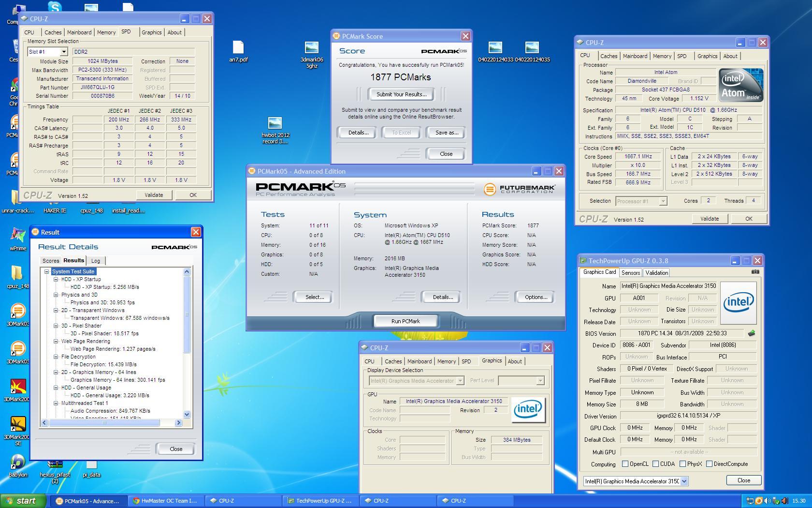The width and height of the screenshot is (812, 508).
Task: Open the hexus_pifast (2) archive
Action: tap(55, 472)
